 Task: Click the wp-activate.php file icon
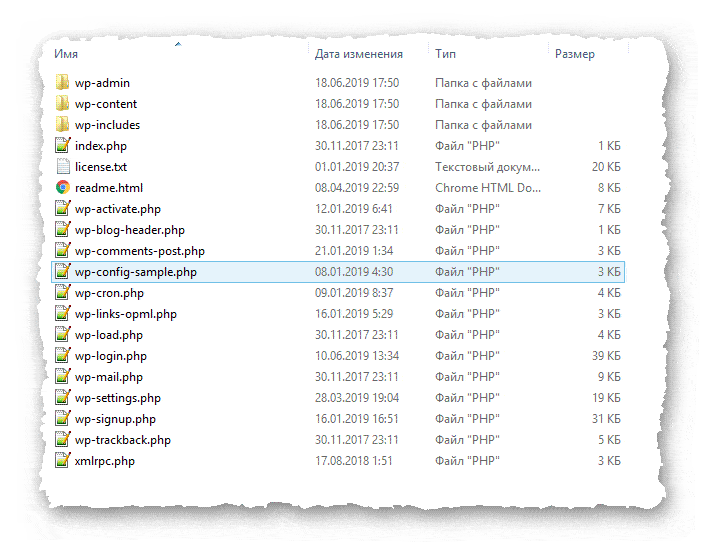63,208
